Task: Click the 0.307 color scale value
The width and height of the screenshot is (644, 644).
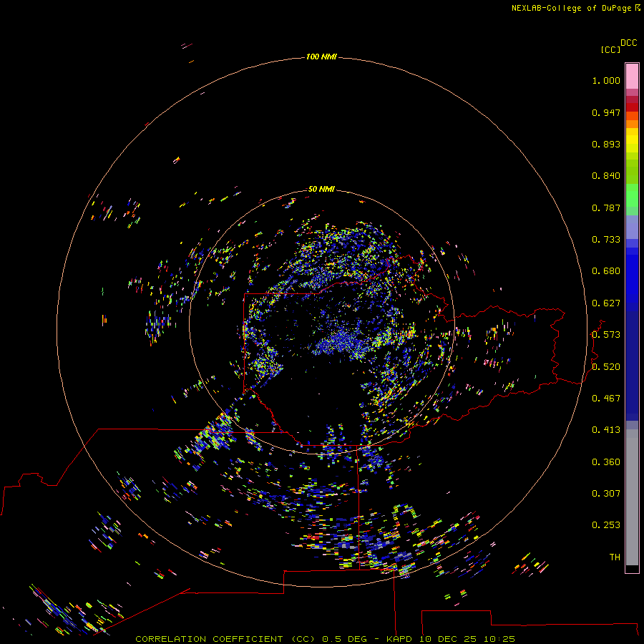Action: pos(606,494)
